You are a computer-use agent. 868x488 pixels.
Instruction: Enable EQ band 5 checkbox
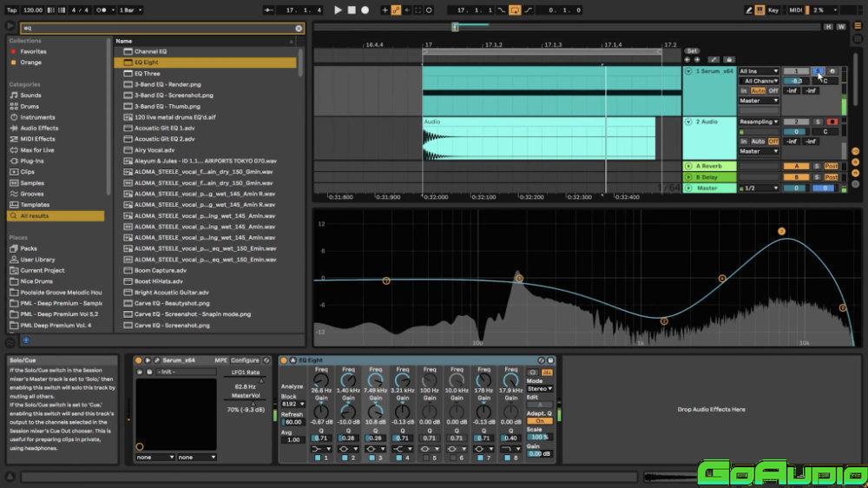click(425, 458)
